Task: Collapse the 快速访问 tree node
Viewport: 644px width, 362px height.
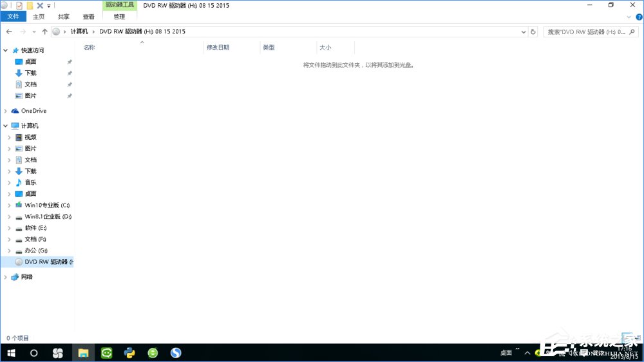Action: [x=5, y=50]
